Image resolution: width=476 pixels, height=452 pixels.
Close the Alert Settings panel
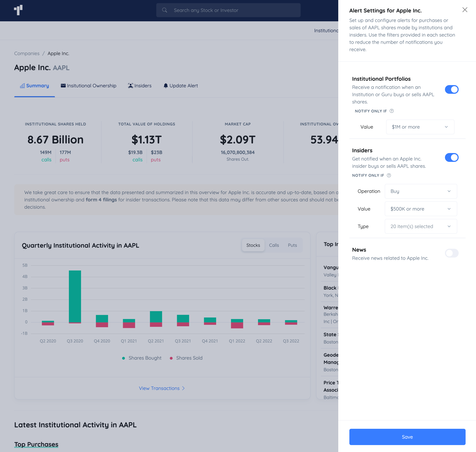coord(465,10)
